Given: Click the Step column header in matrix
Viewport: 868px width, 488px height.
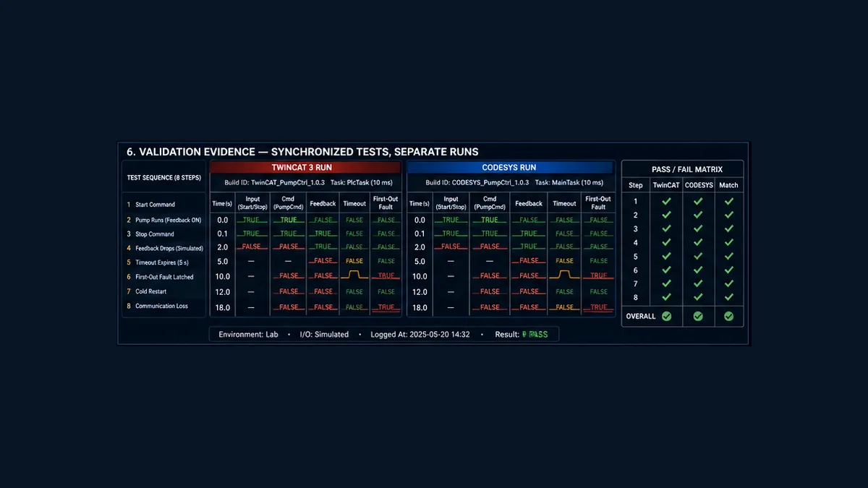Looking at the screenshot, I should [x=636, y=185].
